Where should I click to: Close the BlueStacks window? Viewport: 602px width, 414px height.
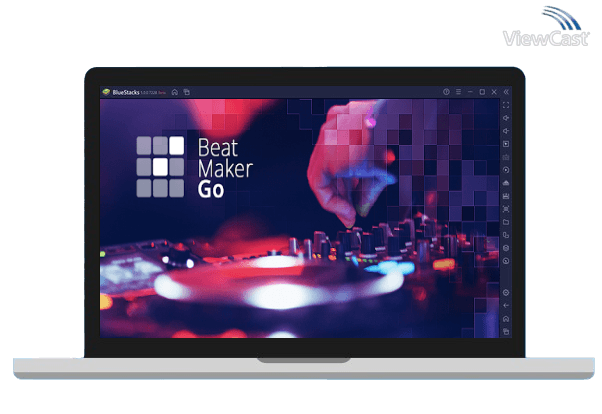[x=494, y=92]
